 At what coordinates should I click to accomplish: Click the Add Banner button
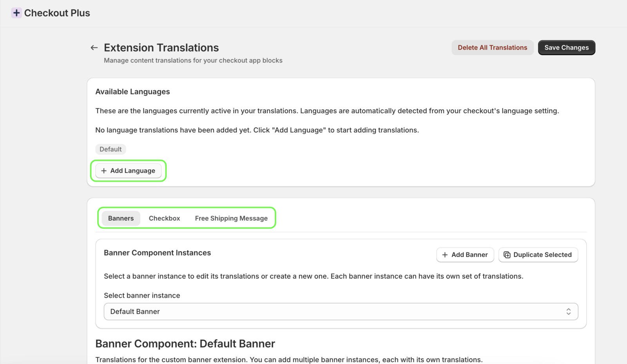coord(465,255)
